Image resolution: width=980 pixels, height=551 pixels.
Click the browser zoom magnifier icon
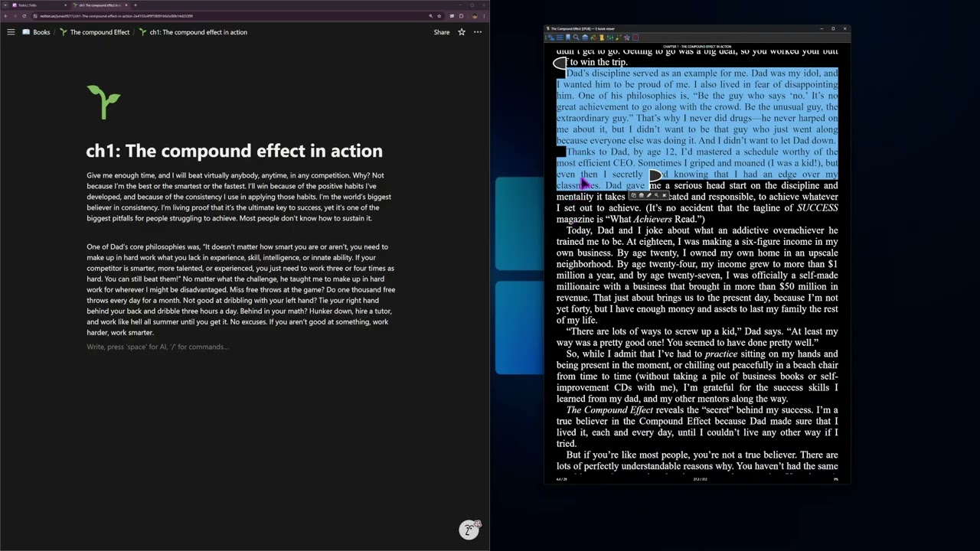point(430,15)
